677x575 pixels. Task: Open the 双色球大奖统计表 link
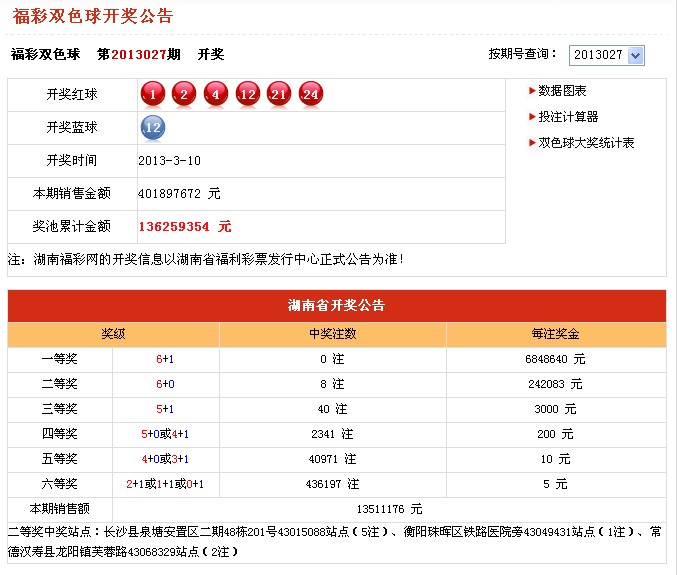coord(586,142)
